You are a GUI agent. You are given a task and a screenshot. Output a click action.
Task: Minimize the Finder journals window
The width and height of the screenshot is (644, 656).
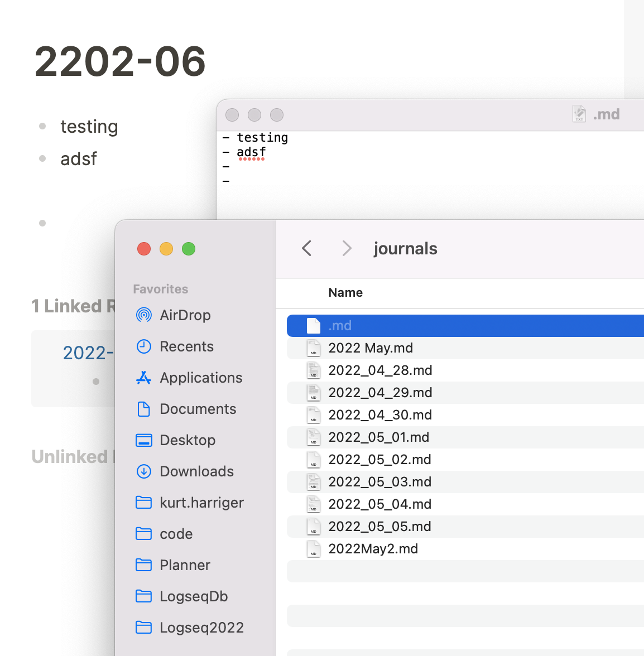click(x=166, y=249)
